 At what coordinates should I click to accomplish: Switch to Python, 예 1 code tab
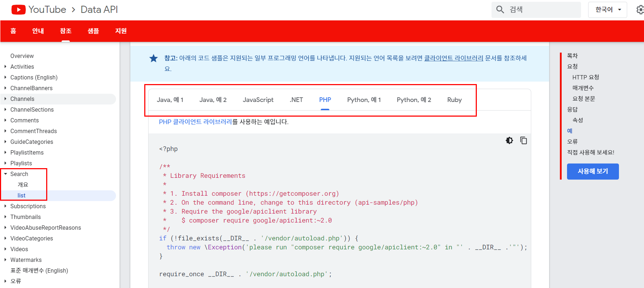coord(364,100)
